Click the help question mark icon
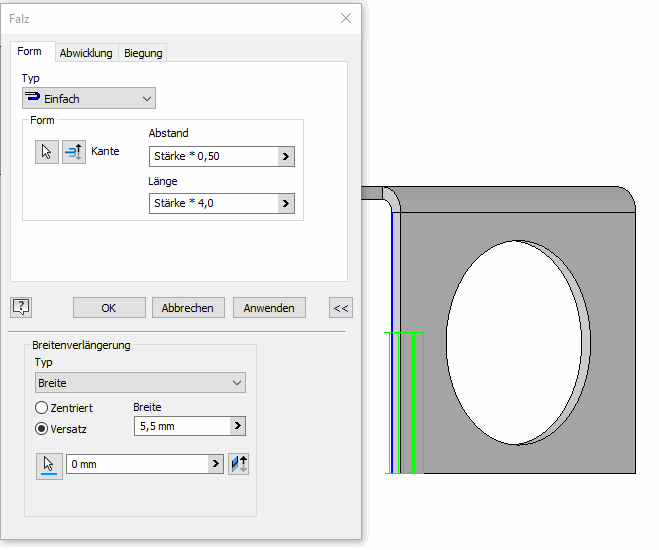Viewport: 659px width, 550px height. point(22,307)
